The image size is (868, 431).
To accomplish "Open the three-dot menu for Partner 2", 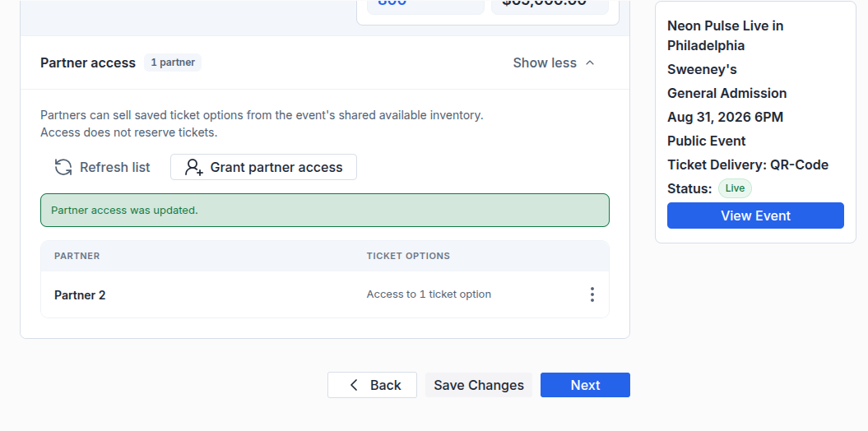I will click(592, 294).
